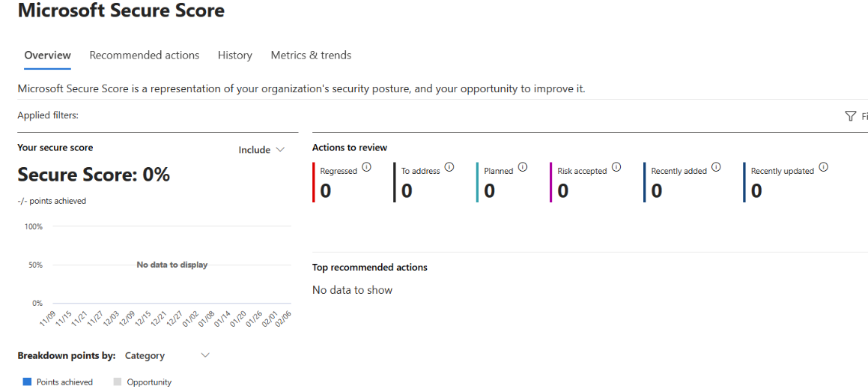Click the blue Points achieved legend swatch
Image resolution: width=868 pixels, height=392 pixels.
(x=27, y=382)
